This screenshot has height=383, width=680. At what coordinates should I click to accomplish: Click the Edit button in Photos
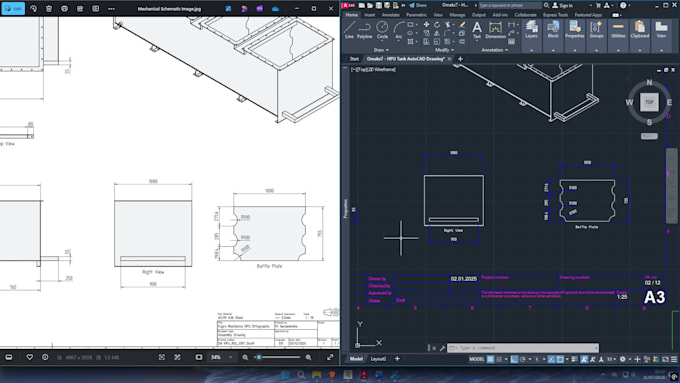point(13,9)
